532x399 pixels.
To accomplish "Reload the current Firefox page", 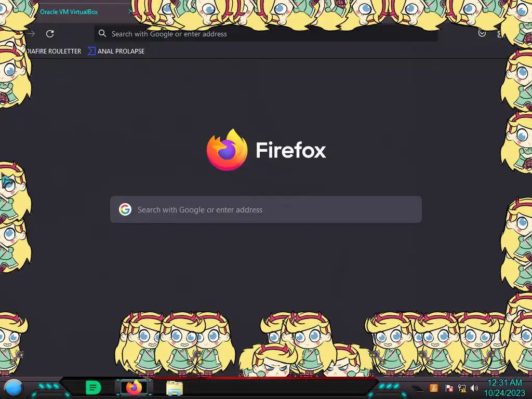I will click(50, 34).
